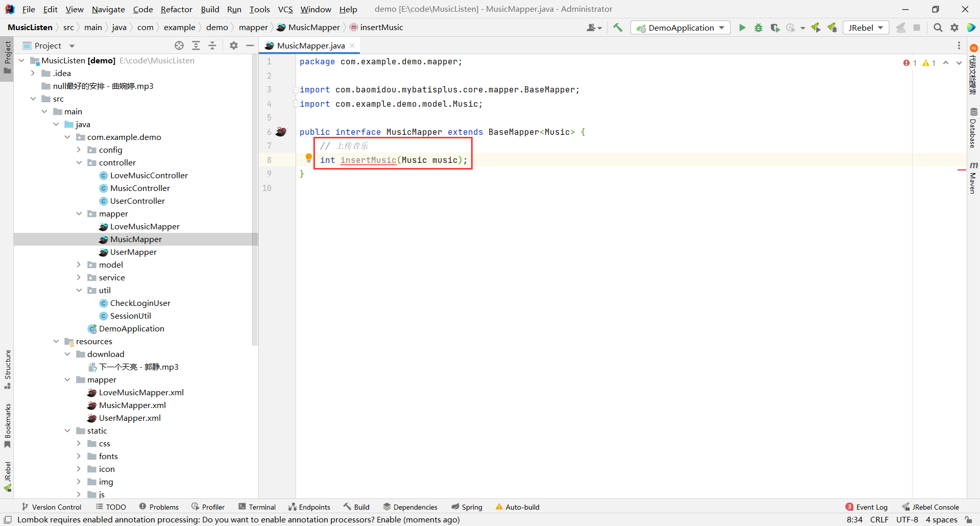This screenshot has width=980, height=526.
Task: Open the Refactor menu
Action: [177, 9]
